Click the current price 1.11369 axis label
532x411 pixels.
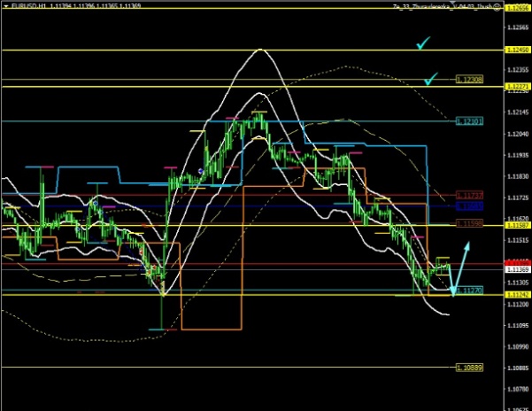pyautogui.click(x=517, y=268)
